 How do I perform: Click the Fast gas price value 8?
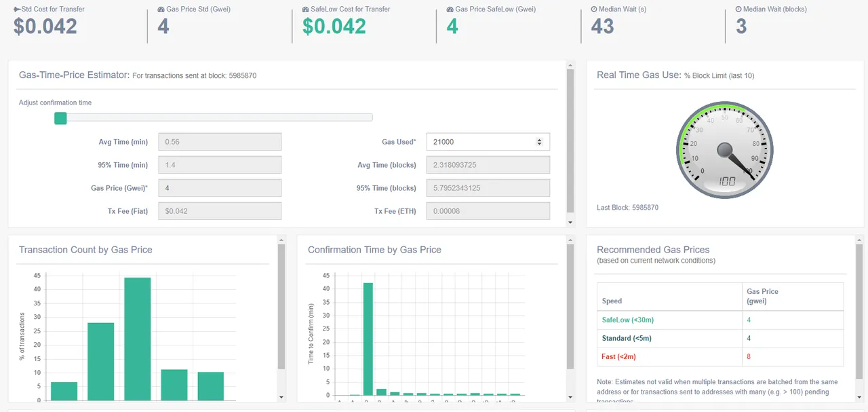point(749,356)
